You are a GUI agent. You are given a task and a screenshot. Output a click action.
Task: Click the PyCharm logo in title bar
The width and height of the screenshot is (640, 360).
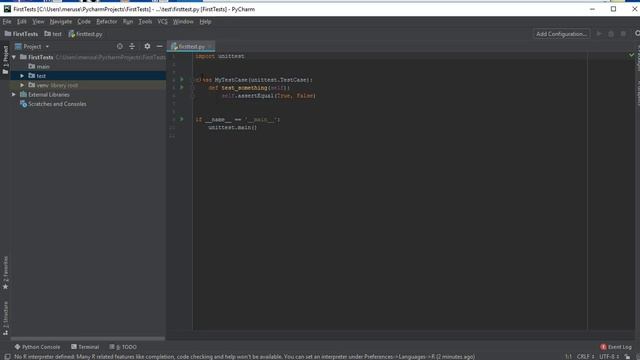pyautogui.click(x=7, y=9)
